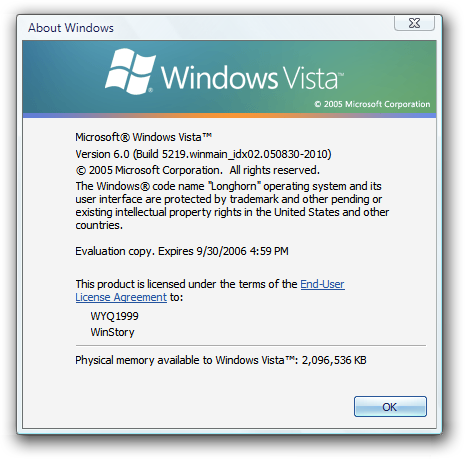Image resolution: width=466 pixels, height=460 pixels.
Task: Click the Evaluation copy expiration line
Action: [182, 251]
